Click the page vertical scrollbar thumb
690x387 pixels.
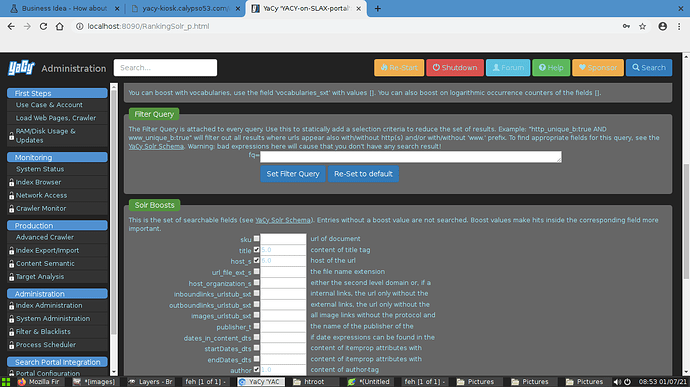pyautogui.click(x=686, y=221)
